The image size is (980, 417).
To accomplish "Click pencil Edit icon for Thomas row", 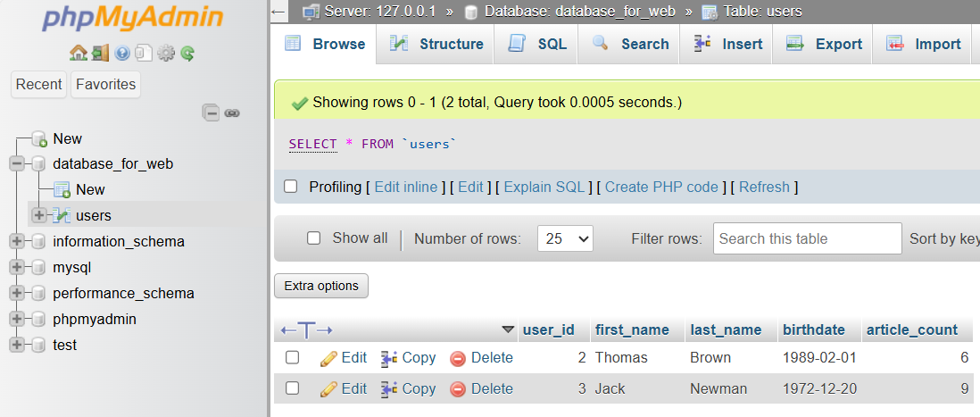I will point(328,358).
